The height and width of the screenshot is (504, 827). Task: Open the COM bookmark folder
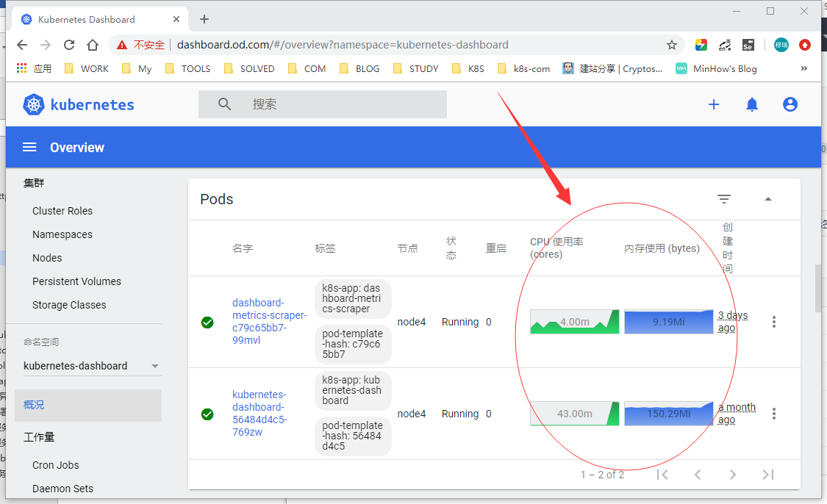click(x=307, y=68)
